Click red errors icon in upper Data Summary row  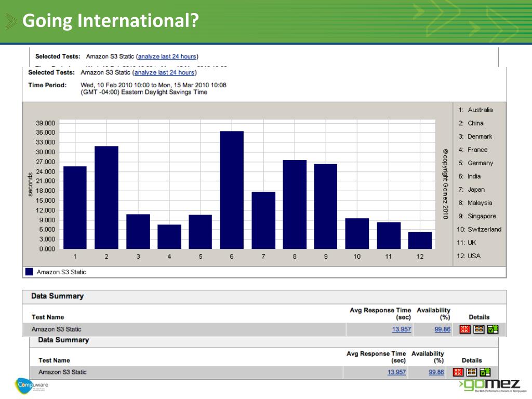point(465,329)
